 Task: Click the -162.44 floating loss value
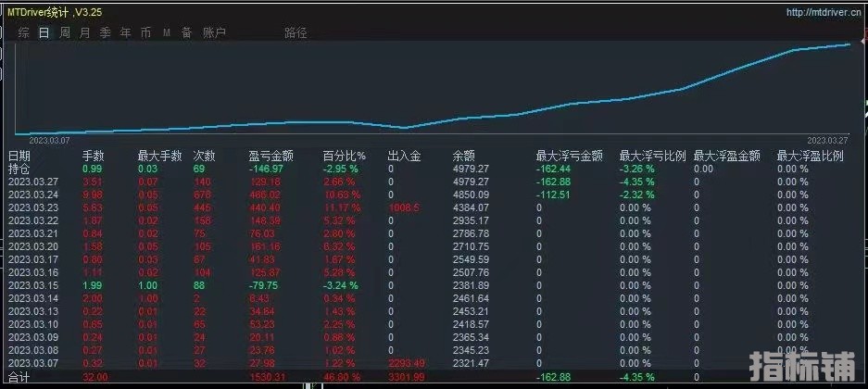(x=554, y=169)
